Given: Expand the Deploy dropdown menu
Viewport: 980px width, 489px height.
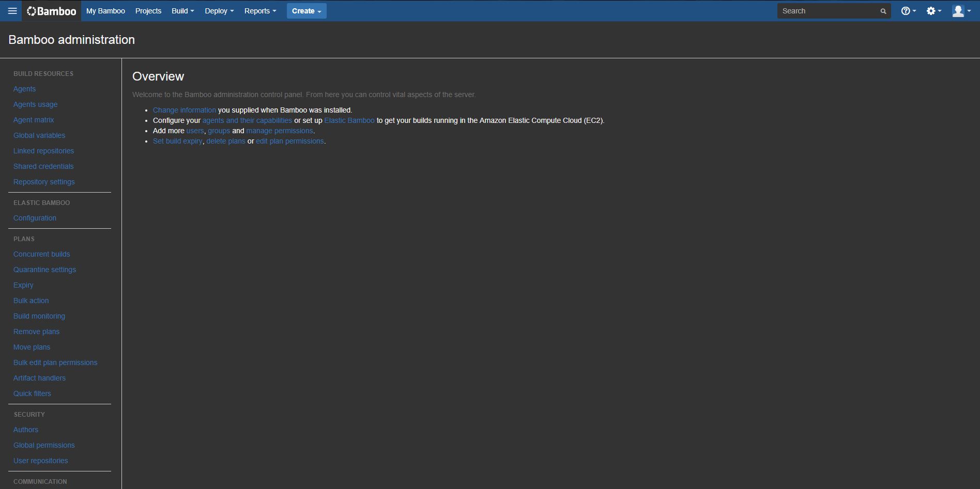Looking at the screenshot, I should click(x=219, y=11).
